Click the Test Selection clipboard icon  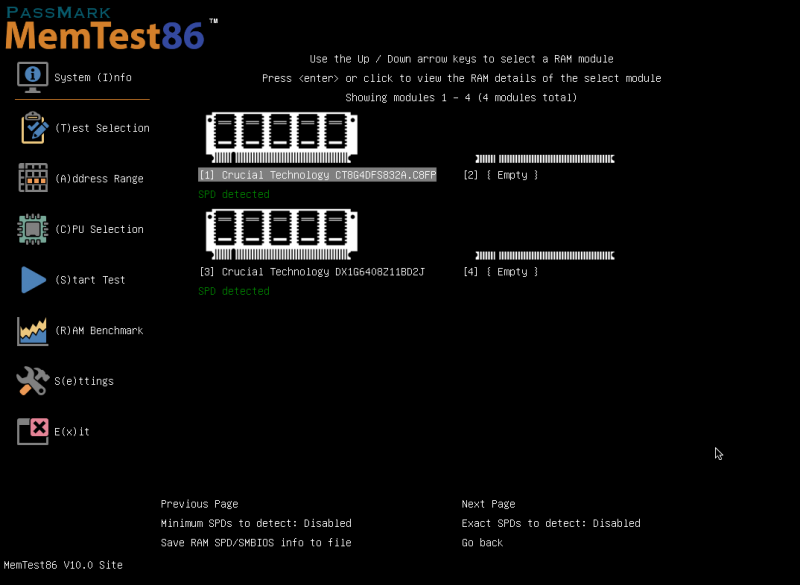tap(34, 128)
